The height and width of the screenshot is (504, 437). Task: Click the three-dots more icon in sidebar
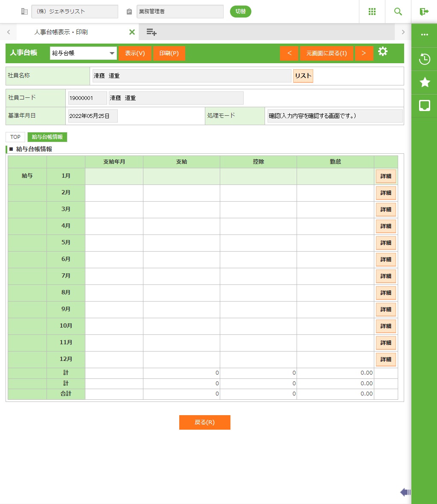(424, 35)
